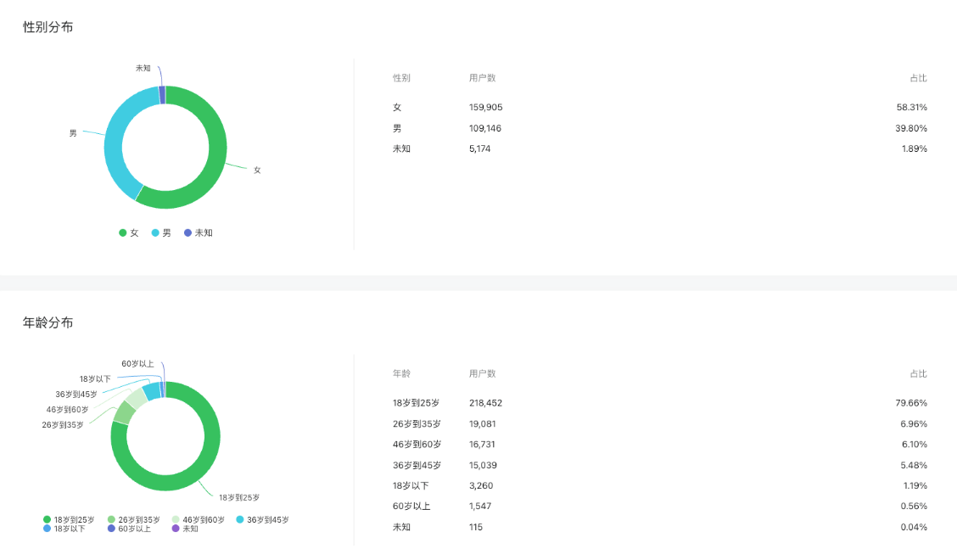Screen dimensions: 957x560
Task: Click 占比 header in the age table
Action: click(x=918, y=374)
